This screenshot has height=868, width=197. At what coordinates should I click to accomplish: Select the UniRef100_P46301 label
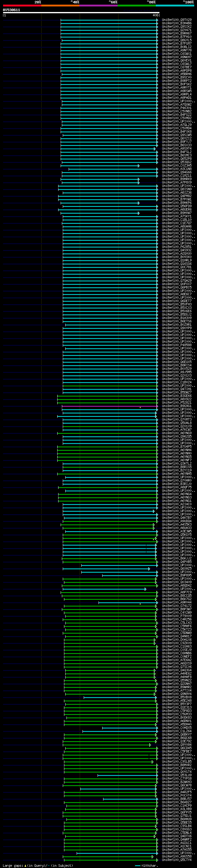(x=177, y=108)
